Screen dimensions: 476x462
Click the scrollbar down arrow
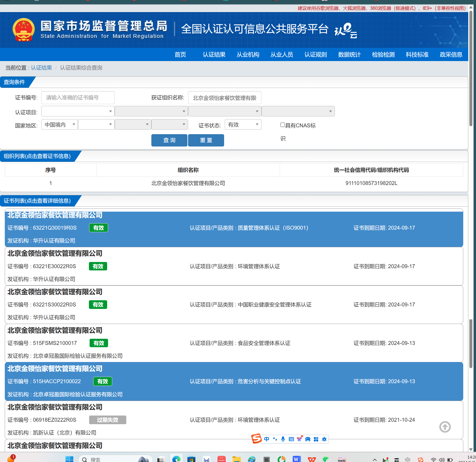coord(471,449)
